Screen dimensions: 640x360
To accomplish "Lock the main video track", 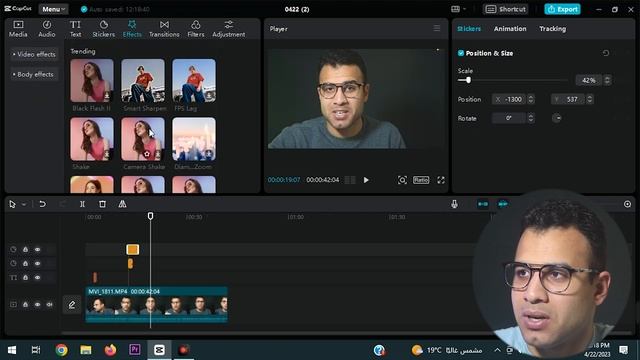I will (25, 304).
